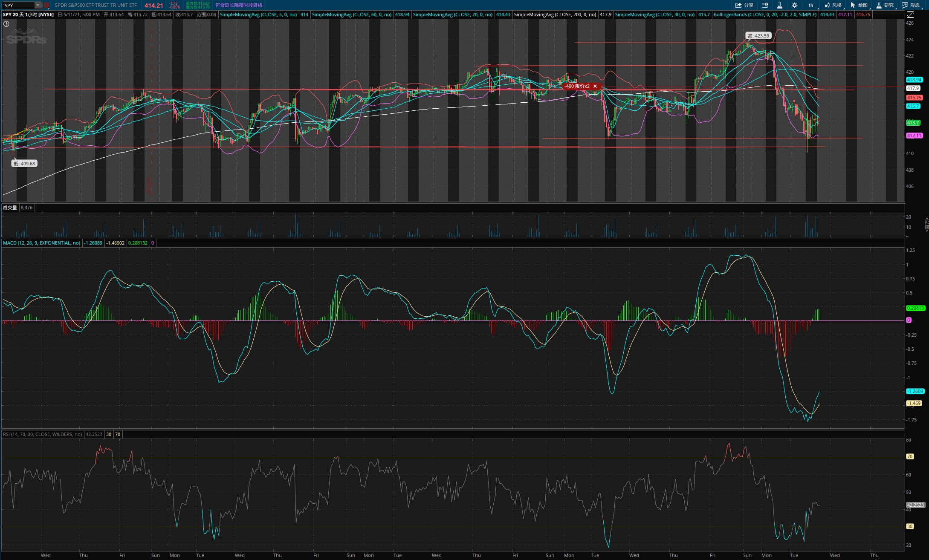Click the MACD -1.469 signal value tag
Screen dimensions: 929x560
pos(914,403)
